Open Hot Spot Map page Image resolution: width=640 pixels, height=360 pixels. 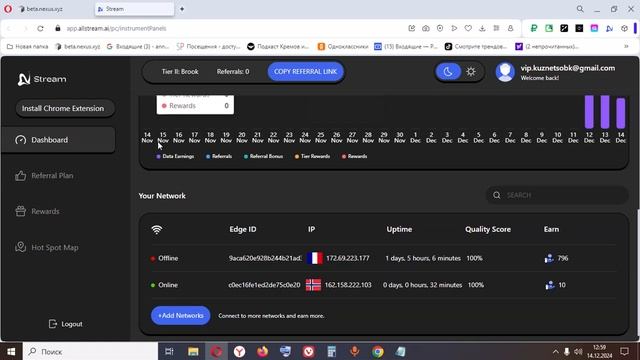click(47, 247)
